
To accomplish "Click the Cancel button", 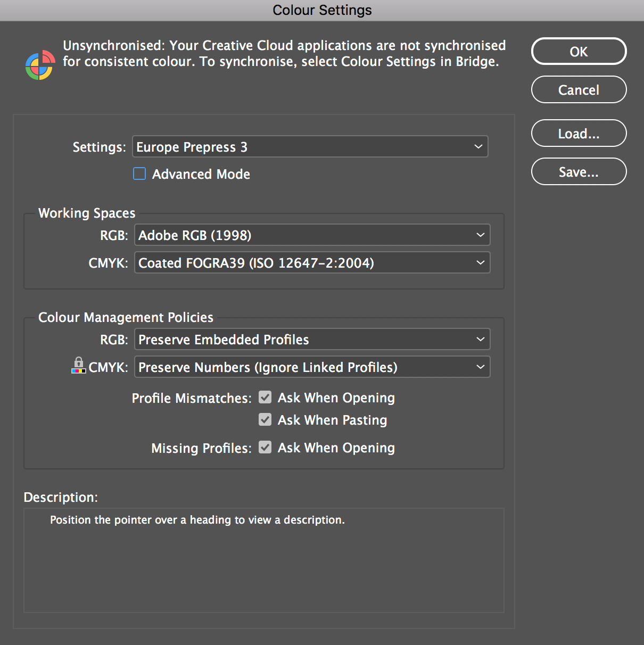I will pyautogui.click(x=579, y=89).
